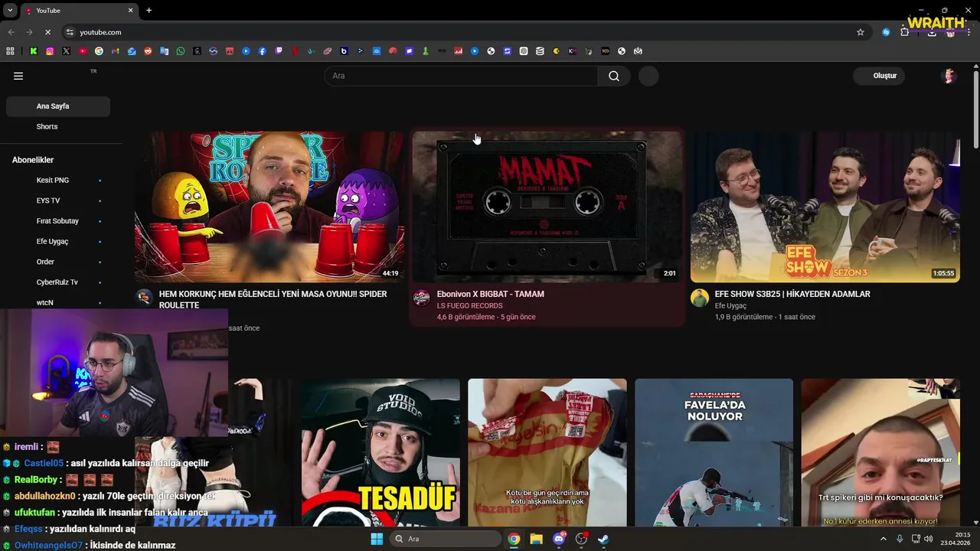Go back with the browser back arrow
This screenshot has height=551, width=980.
[x=11, y=32]
